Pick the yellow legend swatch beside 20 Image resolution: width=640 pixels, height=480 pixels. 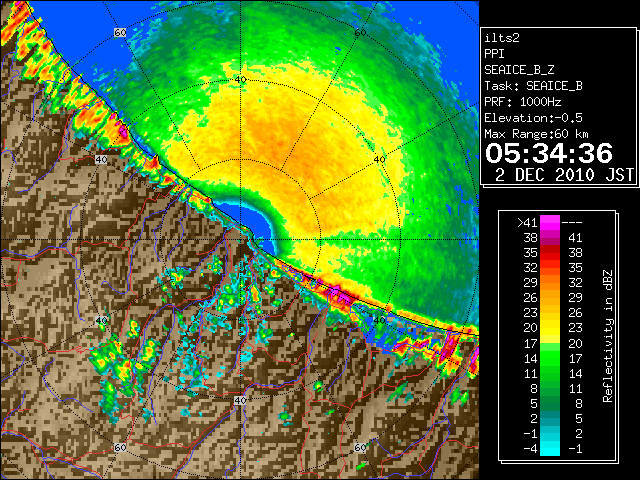coord(550,328)
